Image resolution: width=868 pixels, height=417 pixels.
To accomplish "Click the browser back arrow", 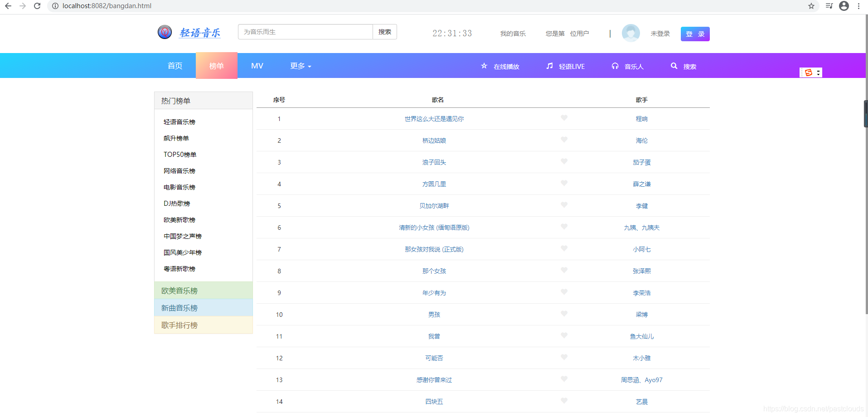I will (x=8, y=6).
